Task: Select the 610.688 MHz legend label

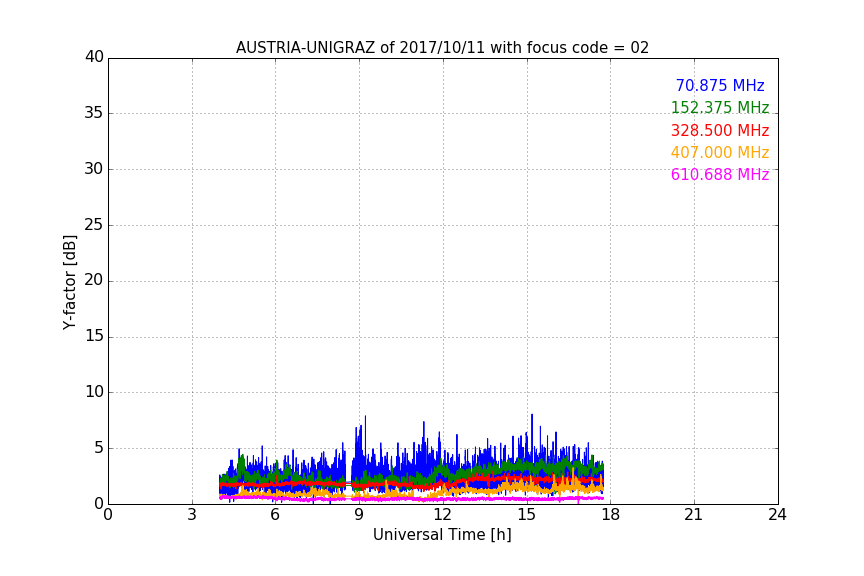Action: click(720, 175)
